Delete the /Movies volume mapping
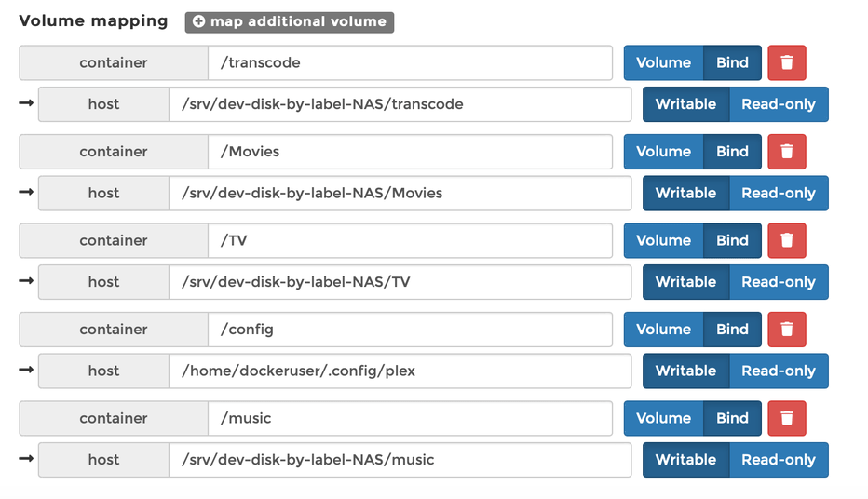Viewport: 868px width, 499px height. 787,152
